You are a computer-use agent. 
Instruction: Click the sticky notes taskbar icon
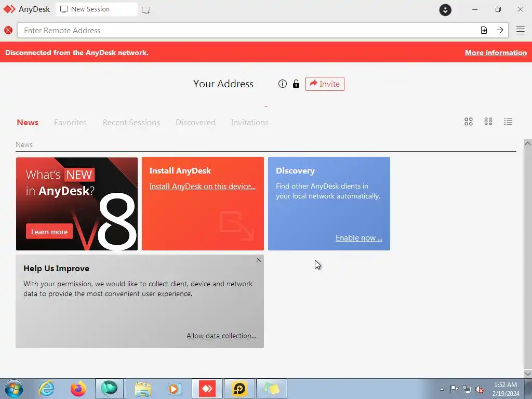pyautogui.click(x=271, y=389)
